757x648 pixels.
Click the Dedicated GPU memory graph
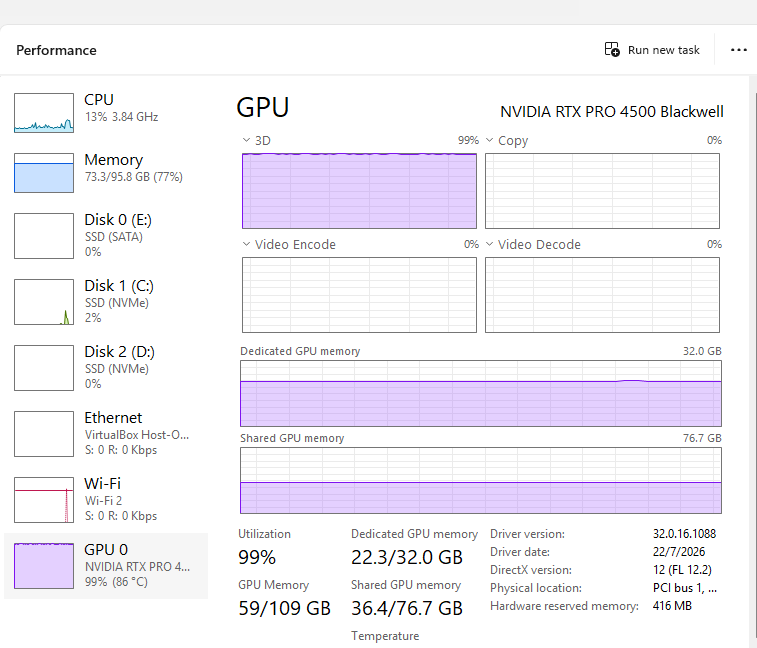point(481,394)
